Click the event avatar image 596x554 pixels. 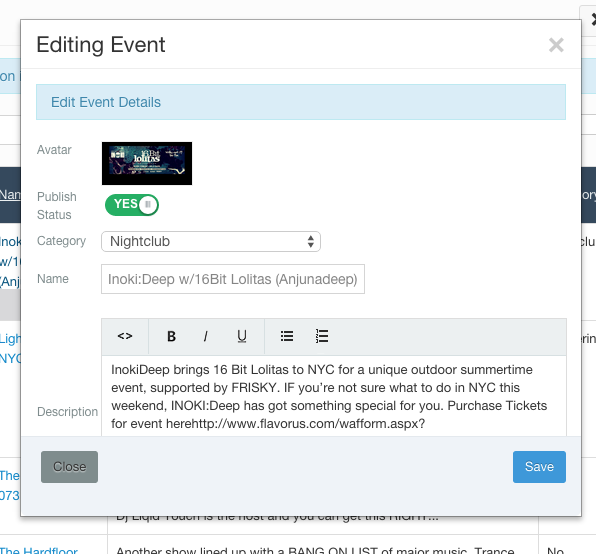pos(147,163)
